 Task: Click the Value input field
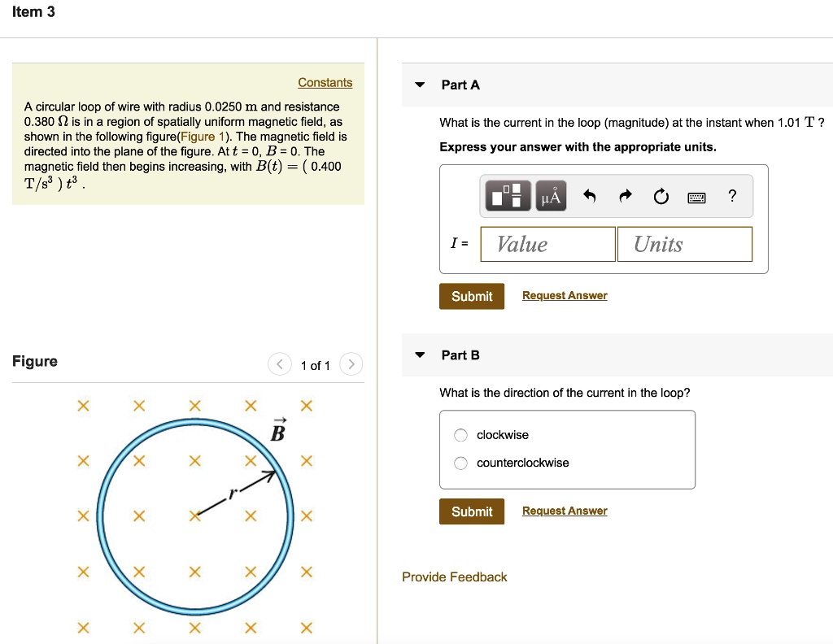(x=547, y=244)
